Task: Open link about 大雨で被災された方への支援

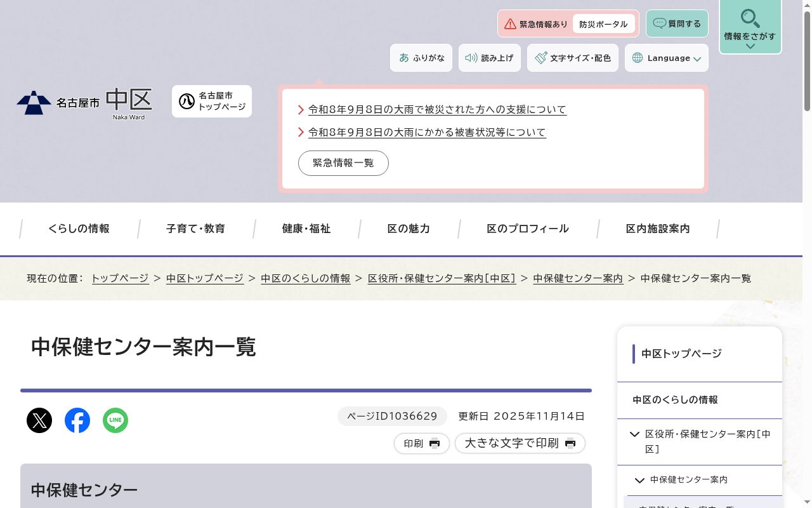Action: click(x=437, y=109)
